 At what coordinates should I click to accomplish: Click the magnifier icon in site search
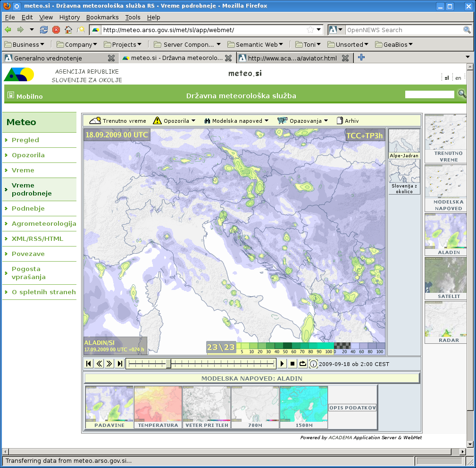point(462,94)
